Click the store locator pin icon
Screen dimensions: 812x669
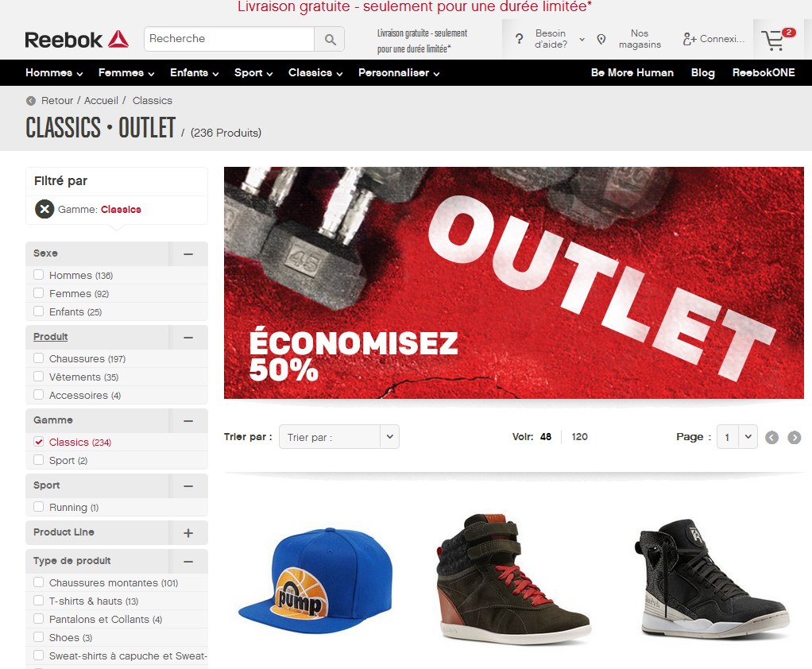pyautogui.click(x=601, y=40)
